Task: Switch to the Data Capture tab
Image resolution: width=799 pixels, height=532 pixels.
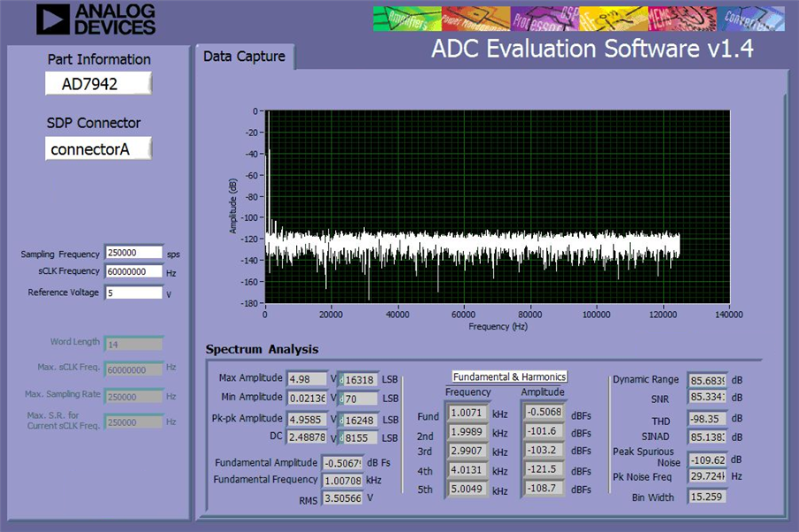Action: tap(245, 57)
